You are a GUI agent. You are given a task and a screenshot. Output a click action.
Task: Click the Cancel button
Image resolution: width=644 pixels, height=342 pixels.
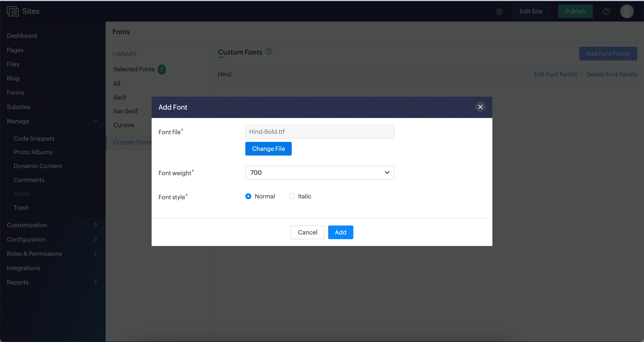tap(307, 232)
